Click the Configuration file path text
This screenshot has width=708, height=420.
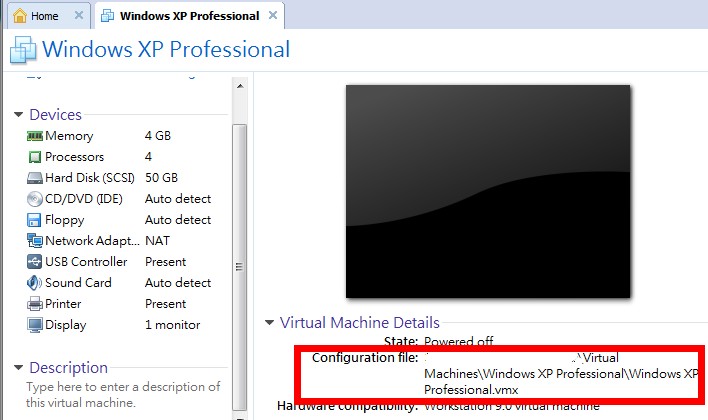point(561,374)
